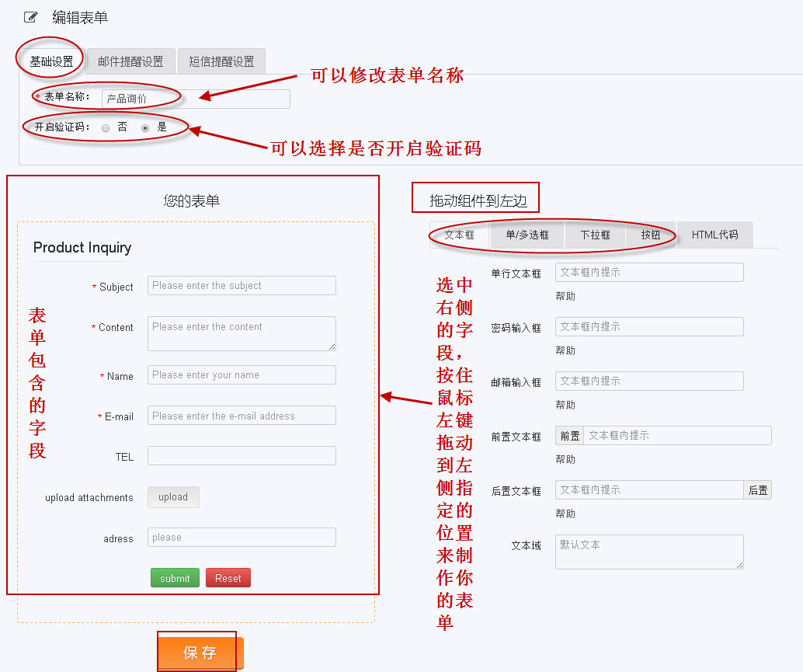Click the 前置 label button on 前置文本框
This screenshot has height=672, width=803.
(x=569, y=435)
